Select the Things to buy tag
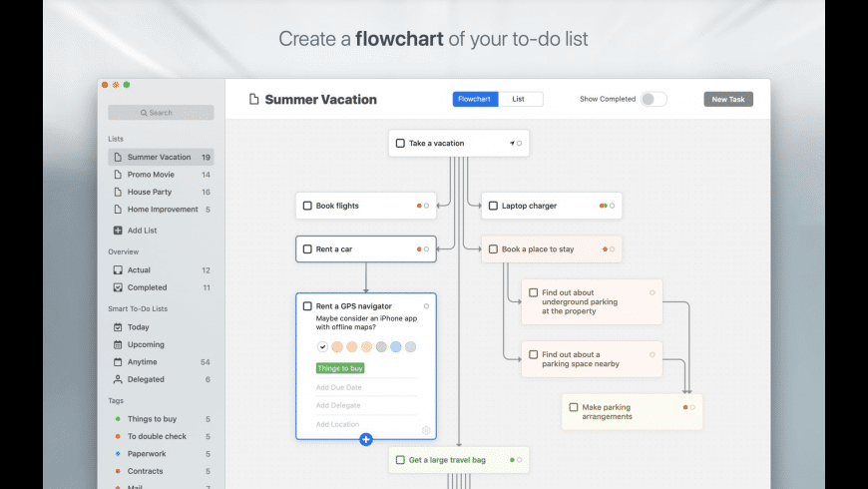 [x=152, y=419]
